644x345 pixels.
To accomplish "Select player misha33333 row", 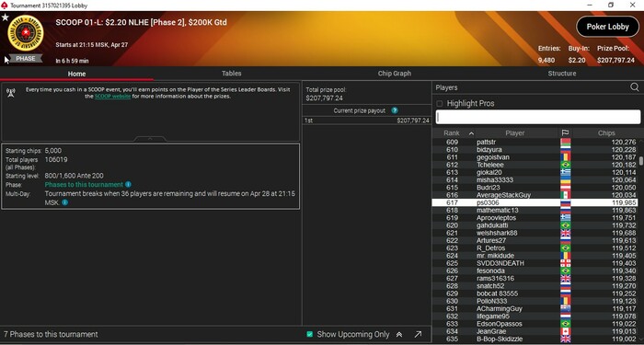I will pyautogui.click(x=535, y=180).
